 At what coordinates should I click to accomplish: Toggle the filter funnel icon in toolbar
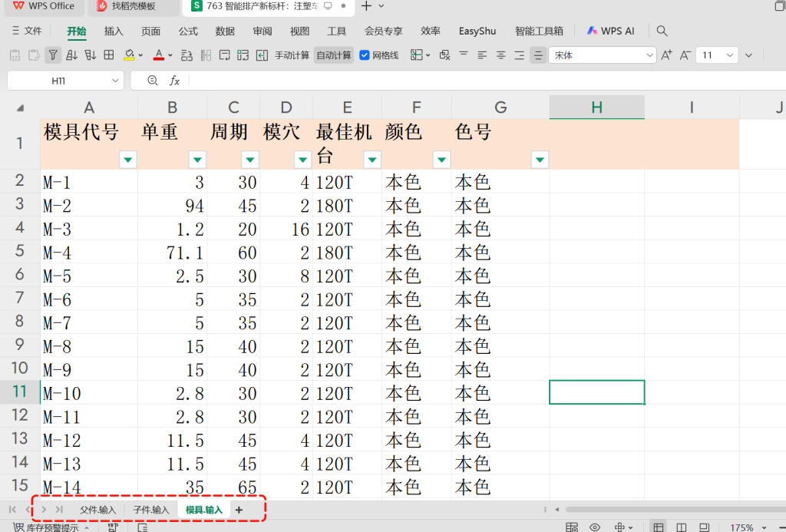(53, 55)
